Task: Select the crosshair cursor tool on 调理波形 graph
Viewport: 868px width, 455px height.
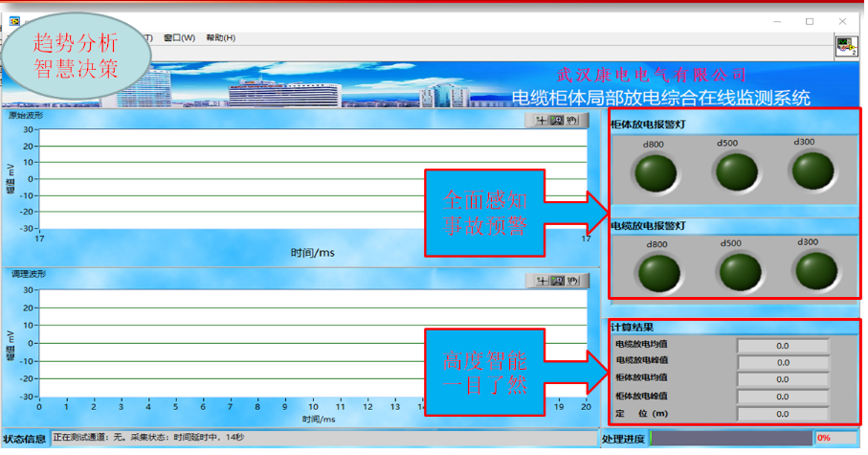Action: coord(542,281)
